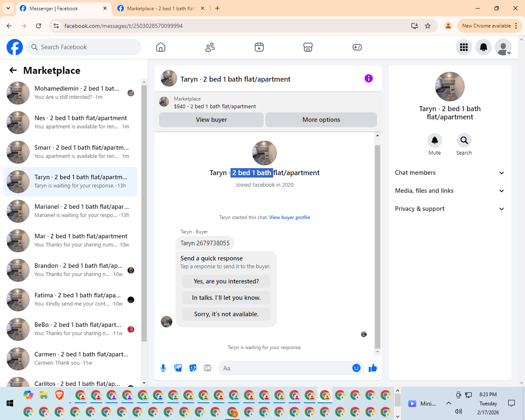Open a new browser tab
525x420 pixels.
(217, 8)
